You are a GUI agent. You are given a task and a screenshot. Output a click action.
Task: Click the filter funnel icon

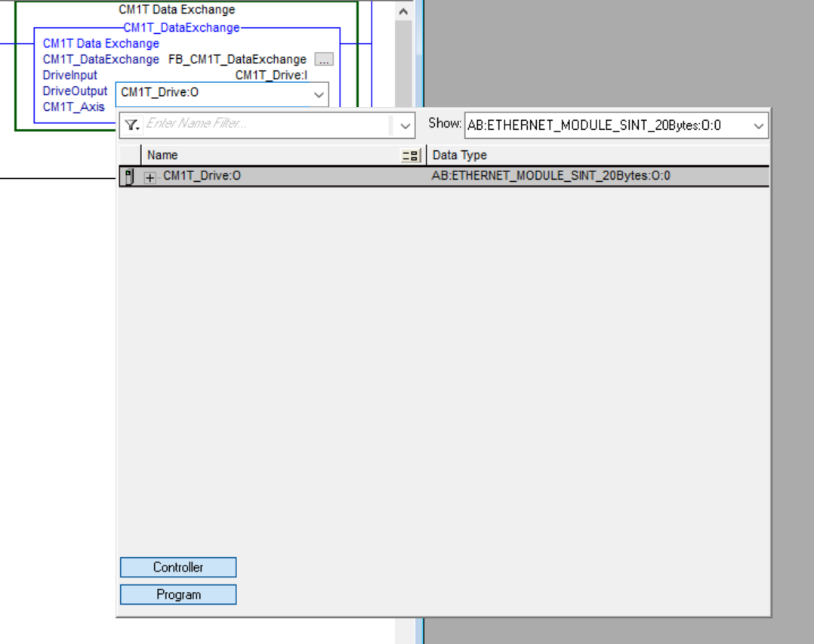(131, 125)
